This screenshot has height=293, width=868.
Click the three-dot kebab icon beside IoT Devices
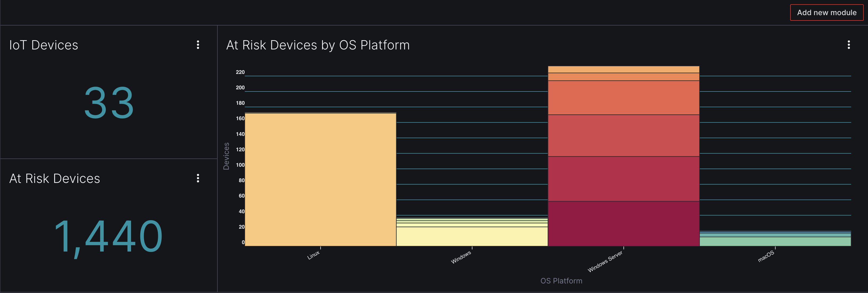pos(198,45)
